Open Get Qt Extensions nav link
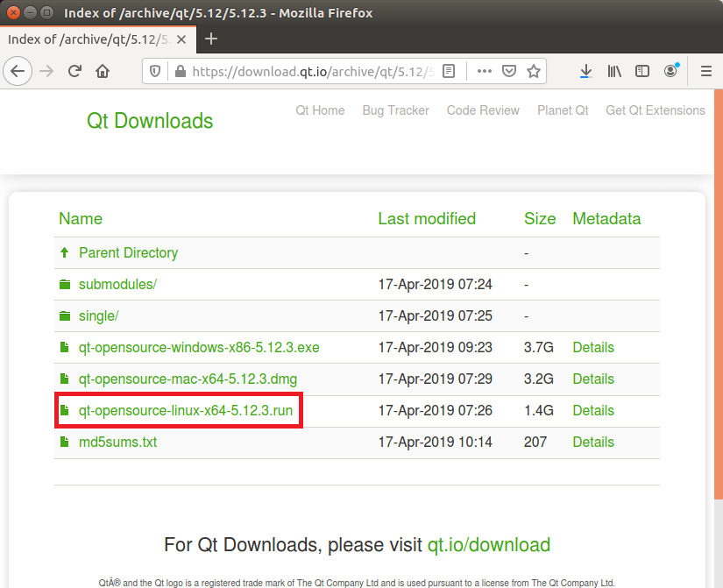 656,110
